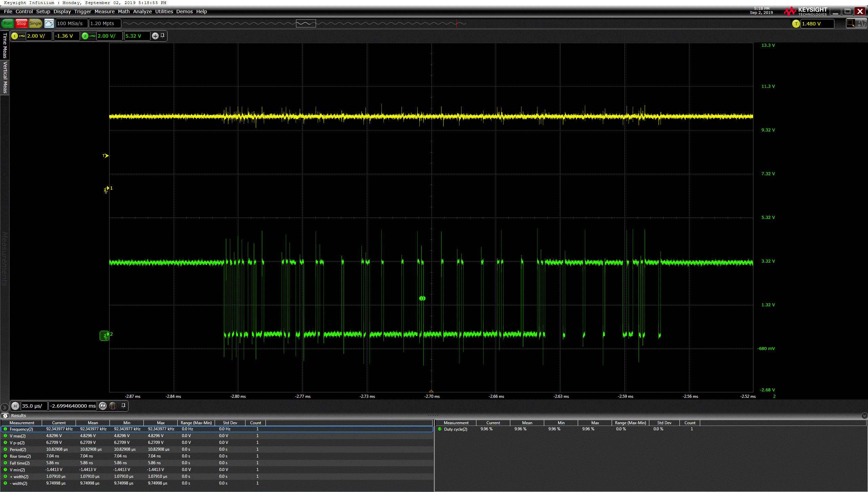Click the time markers icon in horizontal bar
The height and width of the screenshot is (492, 868).
[x=113, y=406]
